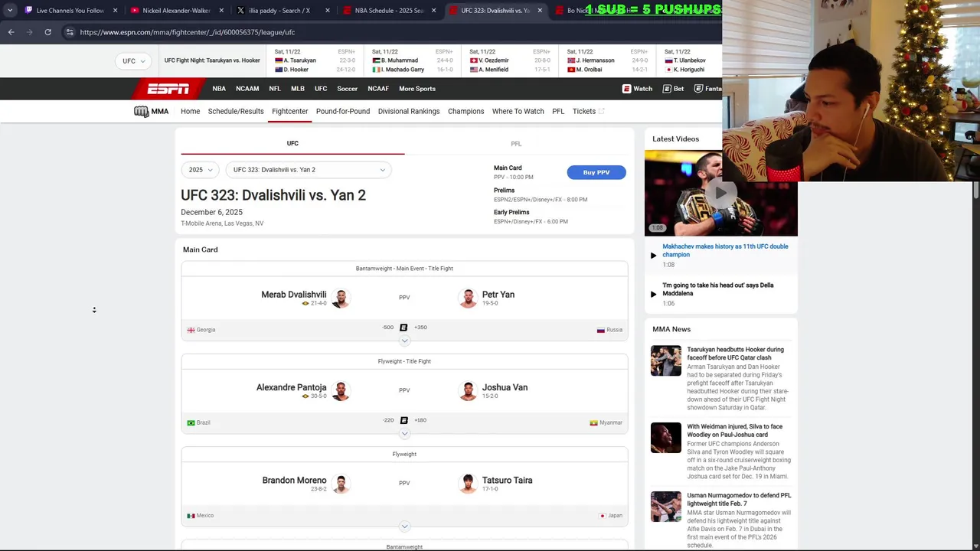This screenshot has width=980, height=551.
Task: Switch to the UFC fightcenter tab
Action: coord(292,143)
